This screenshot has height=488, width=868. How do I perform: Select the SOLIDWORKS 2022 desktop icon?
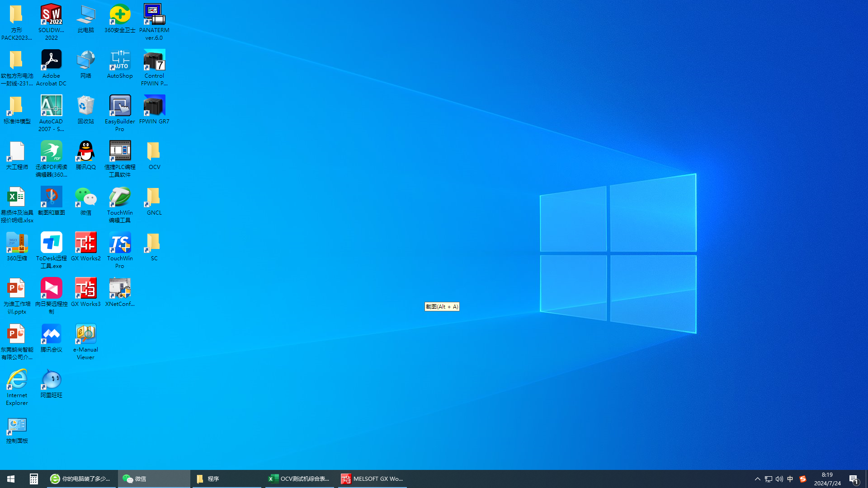[x=51, y=15]
